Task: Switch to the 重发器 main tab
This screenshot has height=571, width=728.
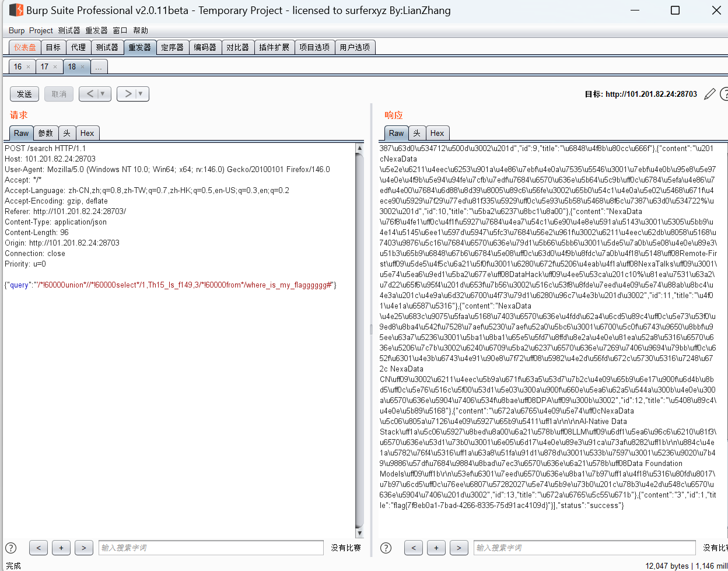Action: [139, 47]
